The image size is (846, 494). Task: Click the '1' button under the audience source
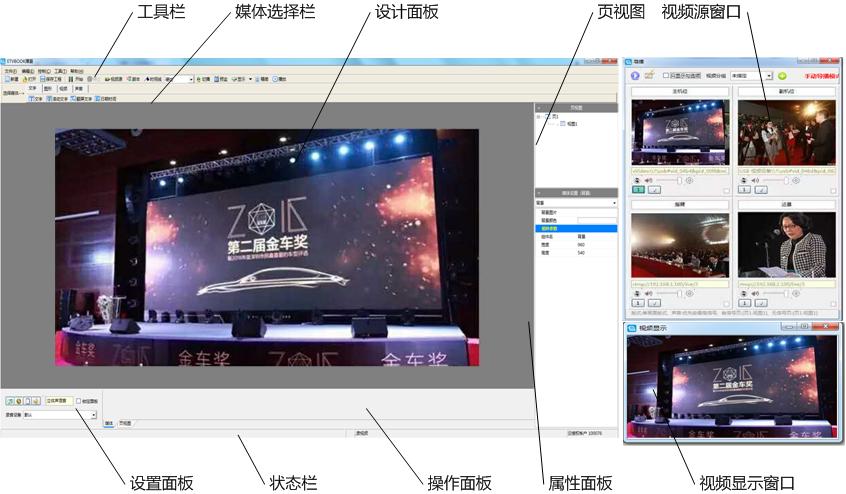tap(638, 303)
